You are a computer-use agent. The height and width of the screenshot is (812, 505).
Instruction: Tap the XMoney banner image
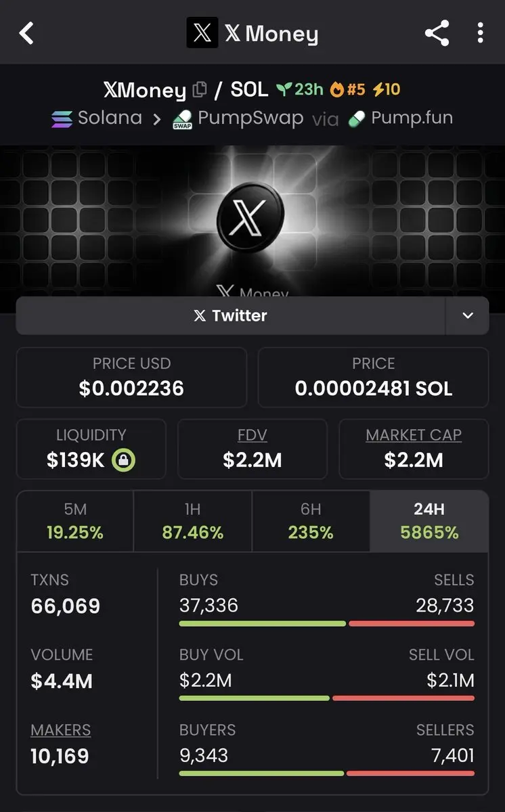click(252, 220)
